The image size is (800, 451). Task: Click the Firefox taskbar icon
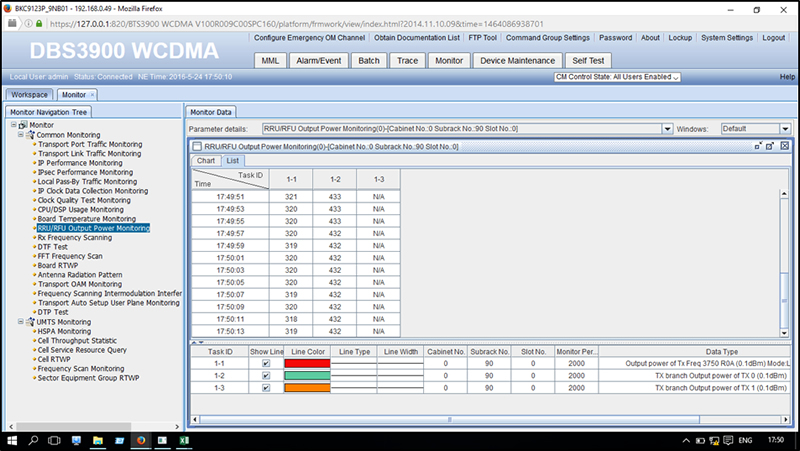tap(141, 440)
